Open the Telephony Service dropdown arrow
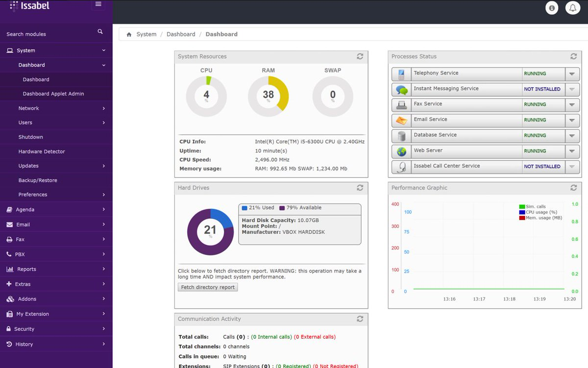Viewport: 588px width, 368px height. tap(572, 74)
